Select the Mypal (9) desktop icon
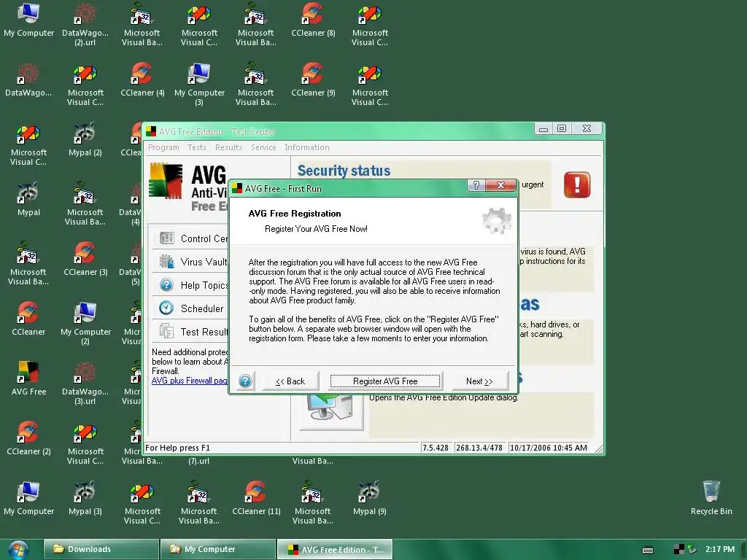The width and height of the screenshot is (747, 560). click(370, 498)
